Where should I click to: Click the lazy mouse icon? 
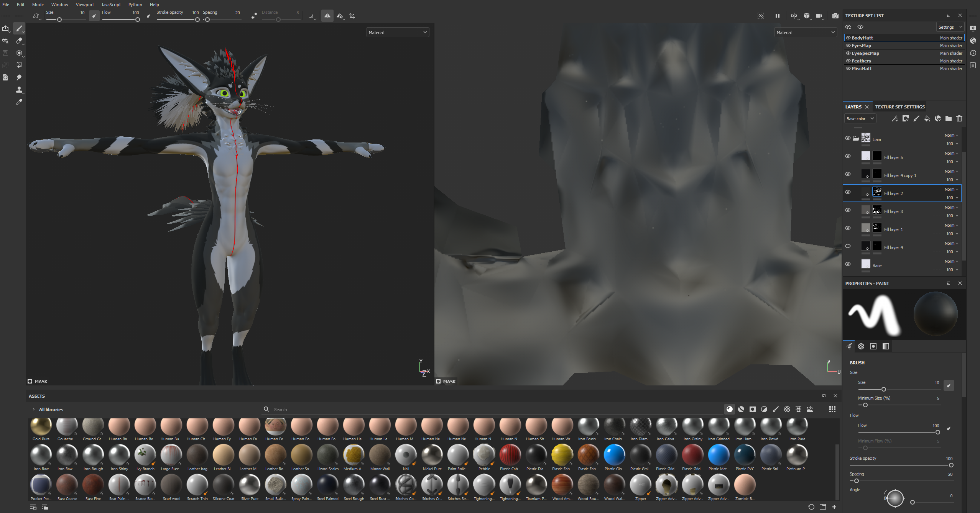[x=254, y=16]
